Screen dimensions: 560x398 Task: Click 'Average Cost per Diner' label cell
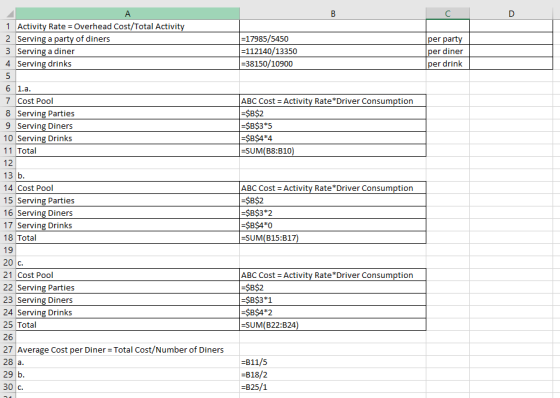[128, 349]
